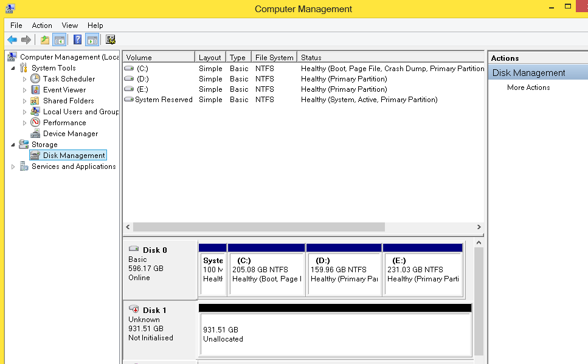This screenshot has width=588, height=364.
Task: Click the Back arrow toolbar icon
Action: (12, 40)
